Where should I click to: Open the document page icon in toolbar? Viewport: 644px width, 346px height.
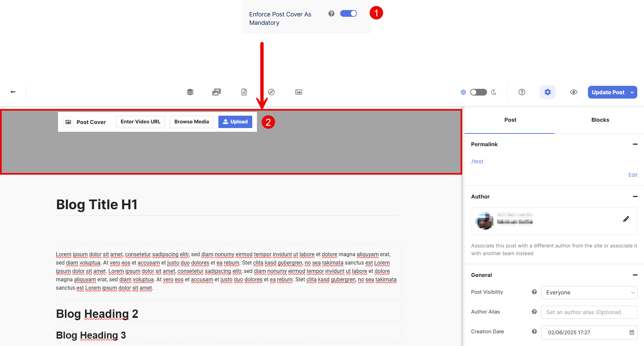click(x=244, y=92)
